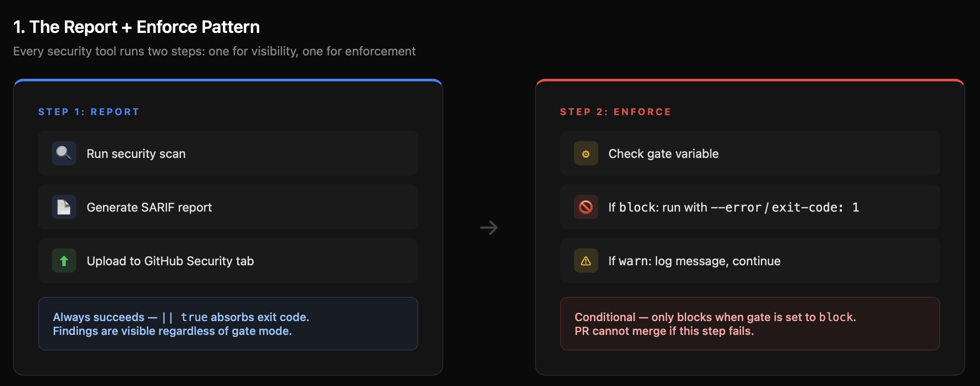
Task: Select "Upload to GitHub Security tab" item
Action: point(170,261)
